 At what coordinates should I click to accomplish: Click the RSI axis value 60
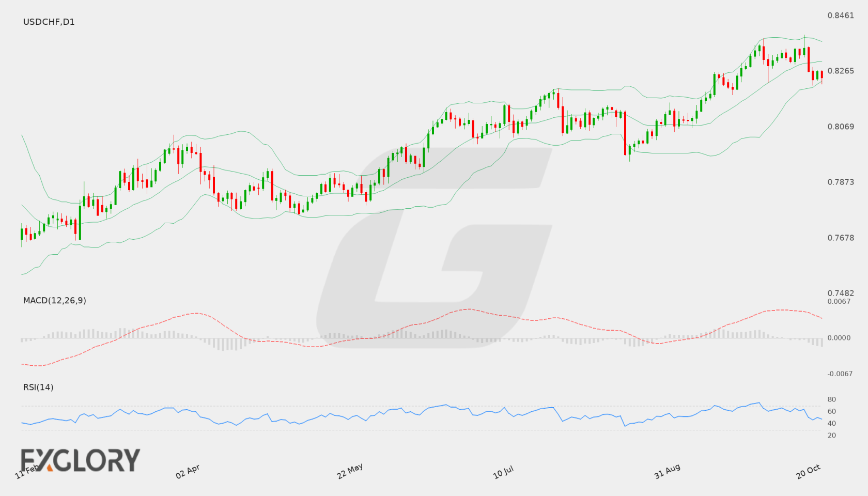(832, 411)
